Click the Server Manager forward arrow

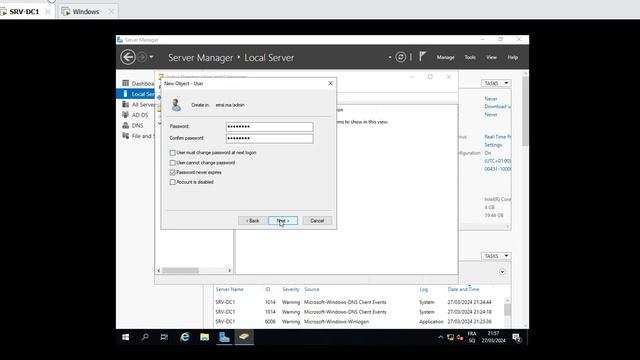pos(142,57)
